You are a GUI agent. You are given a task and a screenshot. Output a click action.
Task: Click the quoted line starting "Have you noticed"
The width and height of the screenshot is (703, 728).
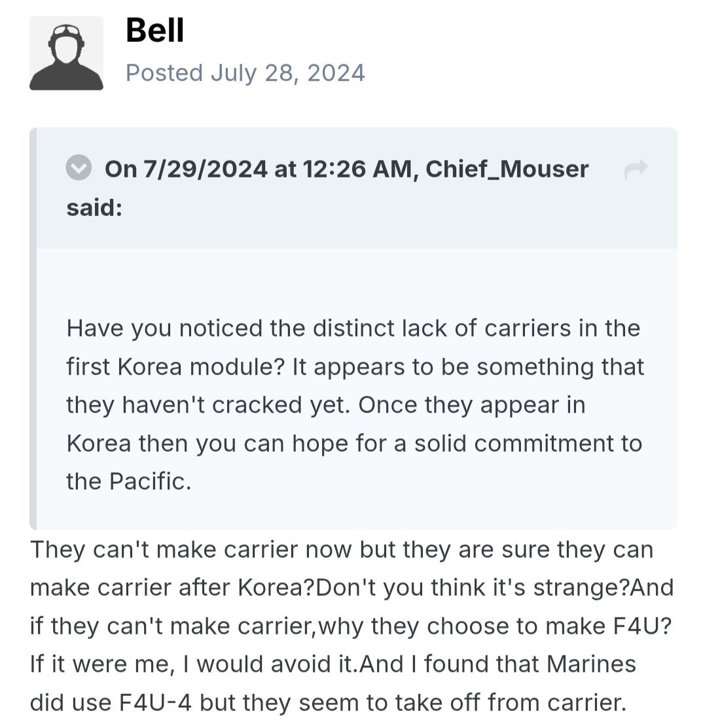353,327
